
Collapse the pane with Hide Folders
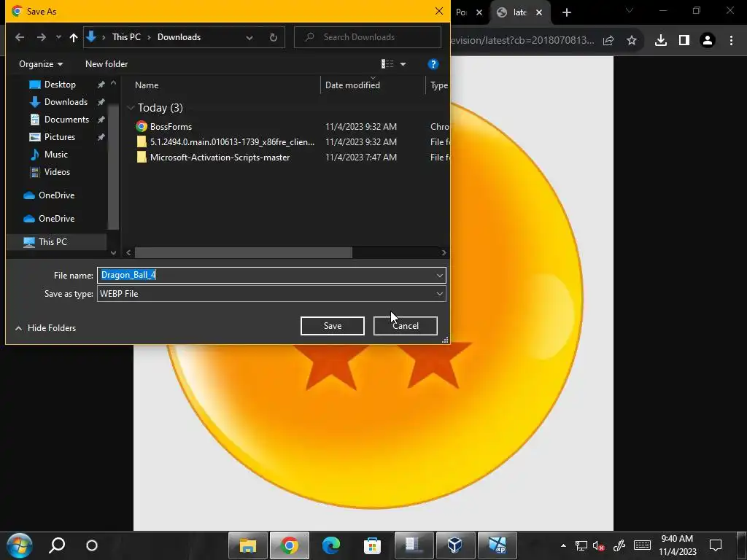point(46,328)
